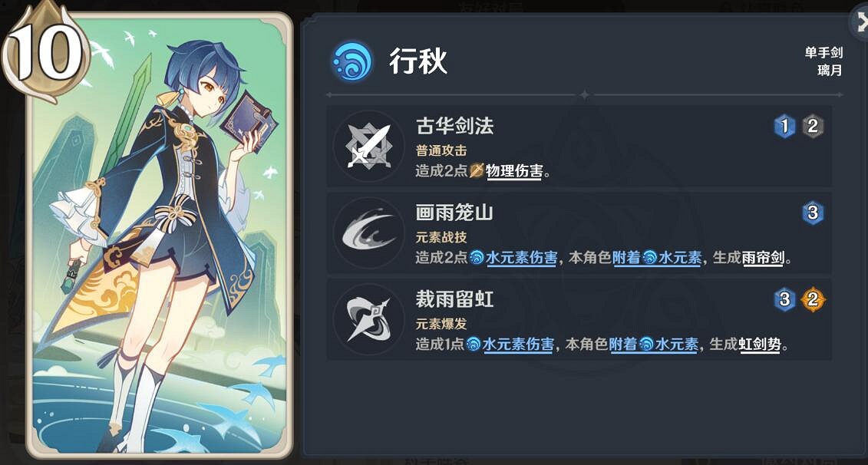Click the blue 1 dice cost of 古华剑法
The width and height of the screenshot is (868, 465).
784,127
